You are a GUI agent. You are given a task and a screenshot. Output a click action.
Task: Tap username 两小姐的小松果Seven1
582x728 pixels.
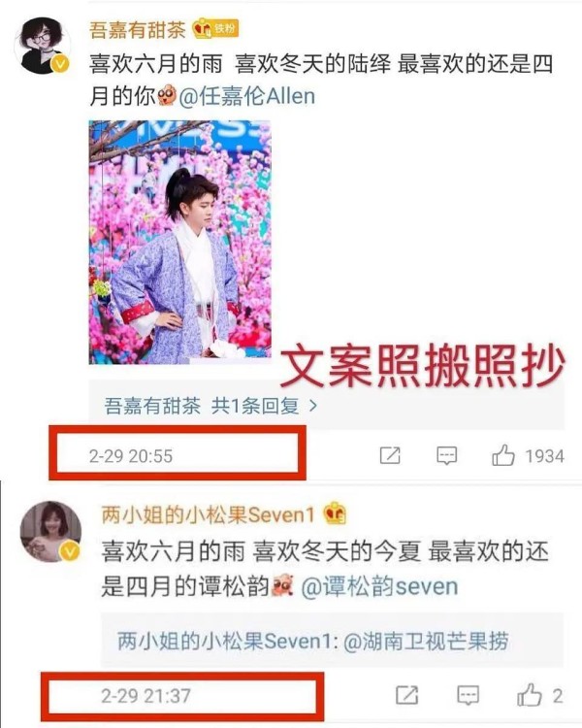(208, 514)
